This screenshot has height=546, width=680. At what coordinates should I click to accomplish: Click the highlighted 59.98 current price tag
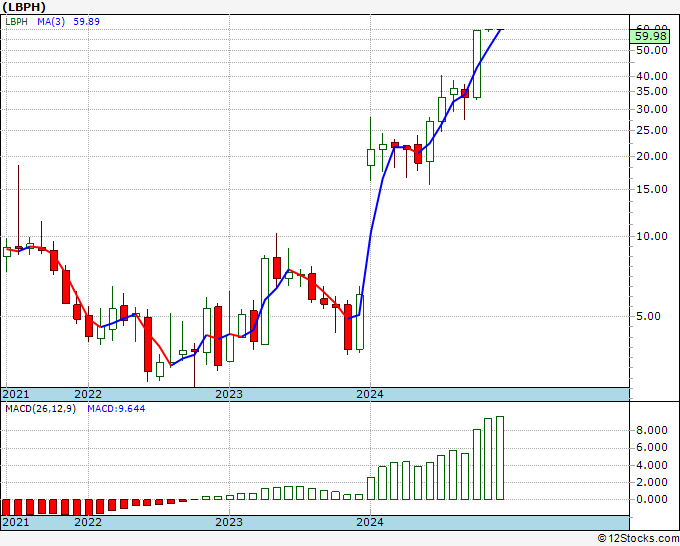tap(650, 36)
